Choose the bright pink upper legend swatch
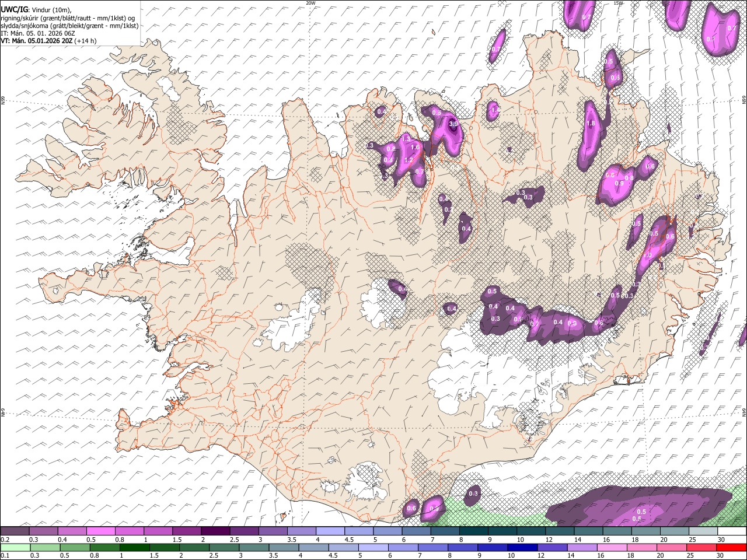The image size is (747, 560). (x=100, y=531)
